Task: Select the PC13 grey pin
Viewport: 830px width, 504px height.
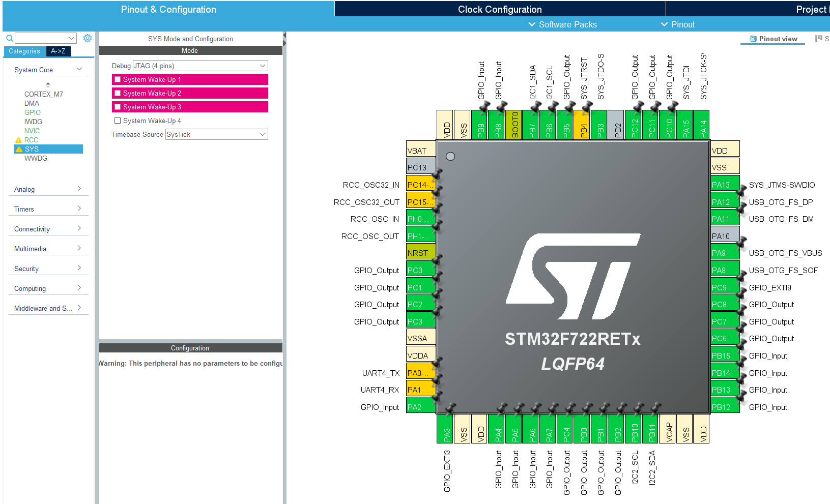Action: click(x=421, y=167)
